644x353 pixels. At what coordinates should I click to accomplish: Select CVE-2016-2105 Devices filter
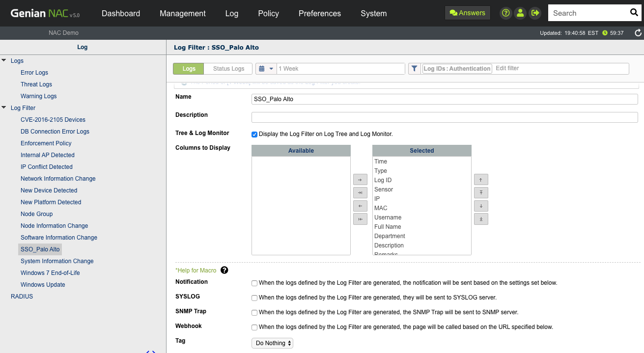click(53, 120)
